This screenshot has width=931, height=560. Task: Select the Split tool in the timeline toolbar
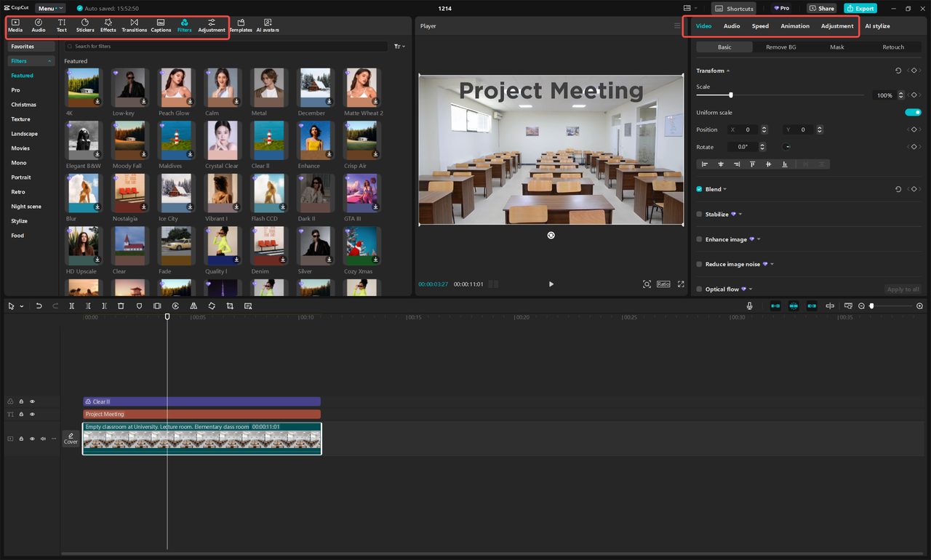click(x=72, y=305)
